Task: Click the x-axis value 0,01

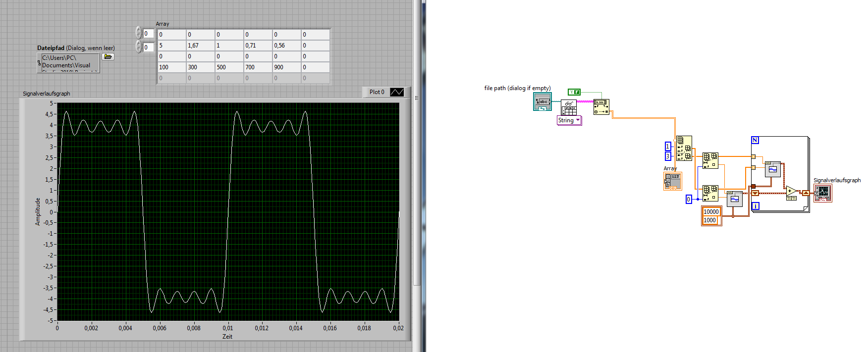Action: point(227,328)
